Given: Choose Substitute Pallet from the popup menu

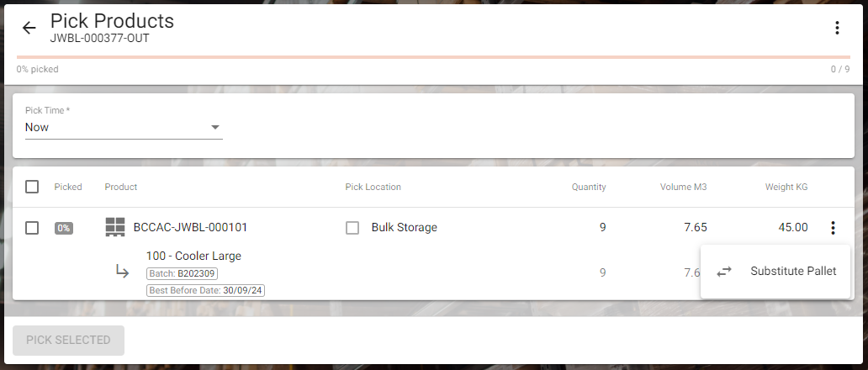Looking at the screenshot, I should [x=775, y=272].
